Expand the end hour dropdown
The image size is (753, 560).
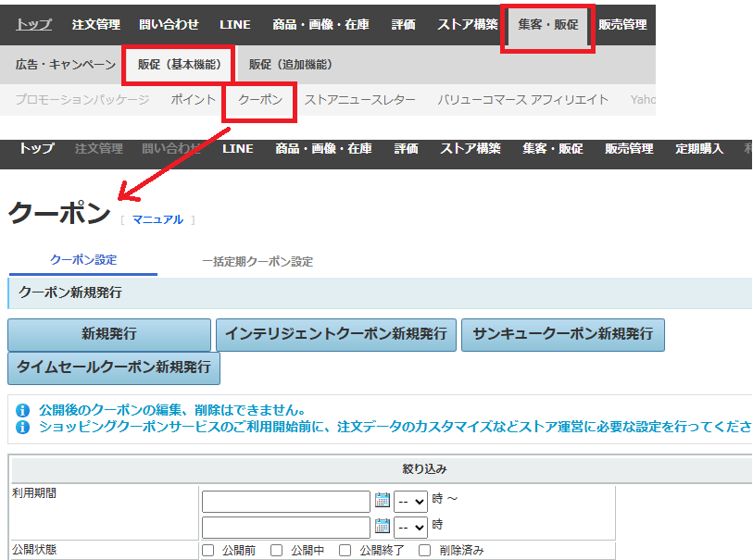(x=410, y=527)
